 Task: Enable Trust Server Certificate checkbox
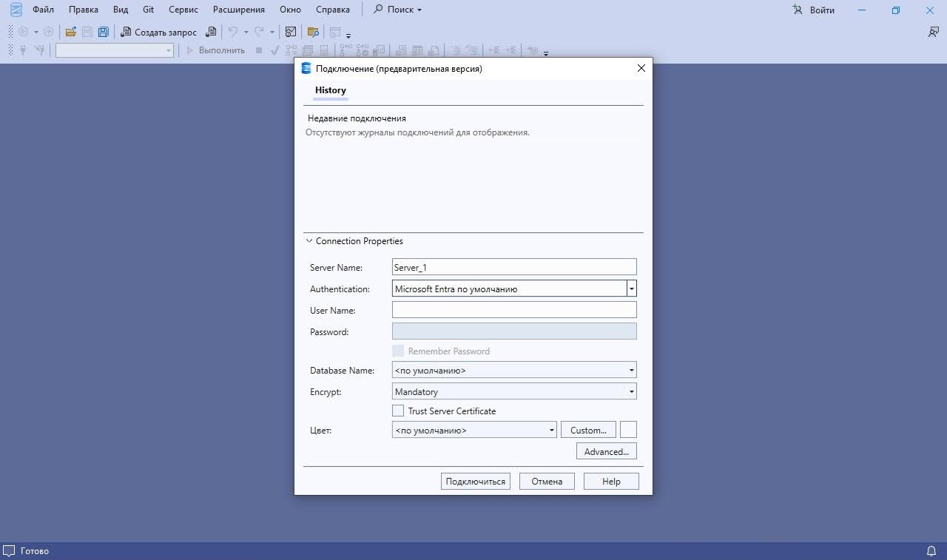(398, 411)
